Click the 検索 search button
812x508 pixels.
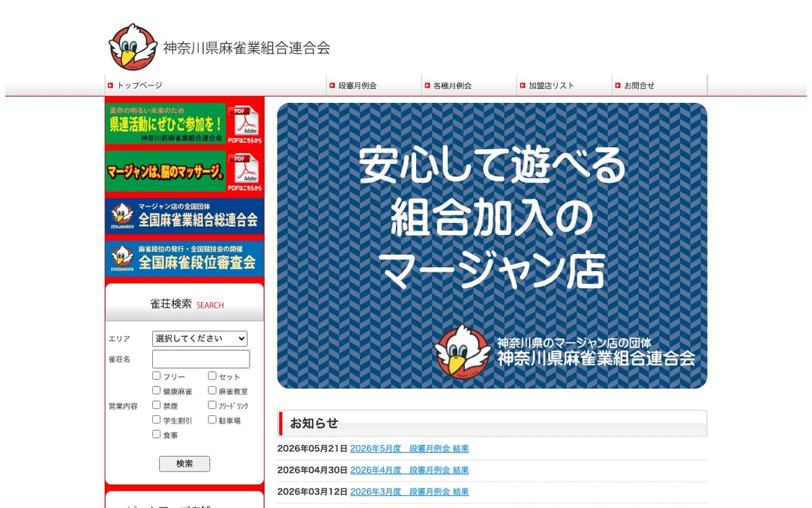pyautogui.click(x=184, y=464)
